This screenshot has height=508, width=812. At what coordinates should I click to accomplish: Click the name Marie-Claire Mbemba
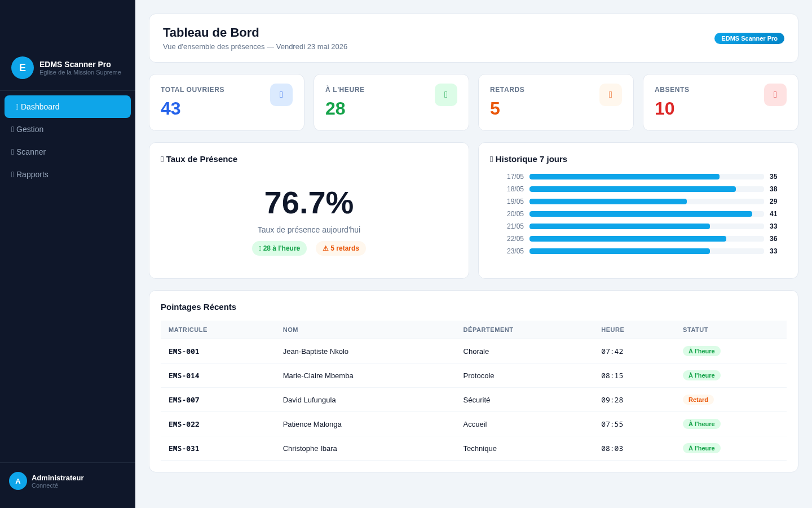tap(318, 375)
